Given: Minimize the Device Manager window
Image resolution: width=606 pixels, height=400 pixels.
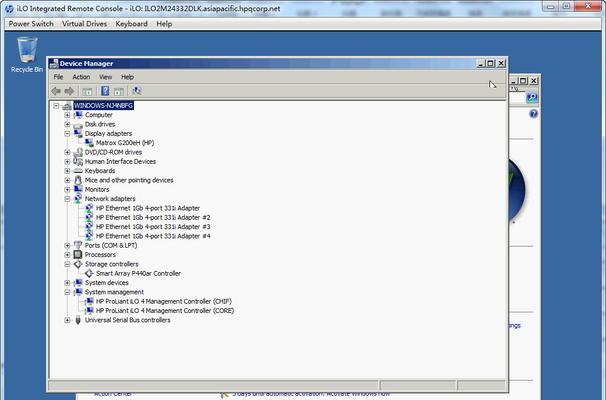Looking at the screenshot, I should (480, 63).
